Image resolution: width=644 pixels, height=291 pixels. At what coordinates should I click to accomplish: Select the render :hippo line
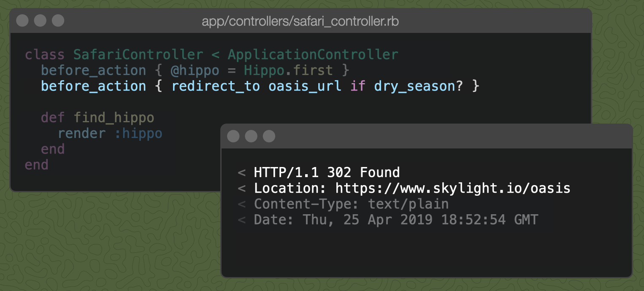pyautogui.click(x=111, y=133)
